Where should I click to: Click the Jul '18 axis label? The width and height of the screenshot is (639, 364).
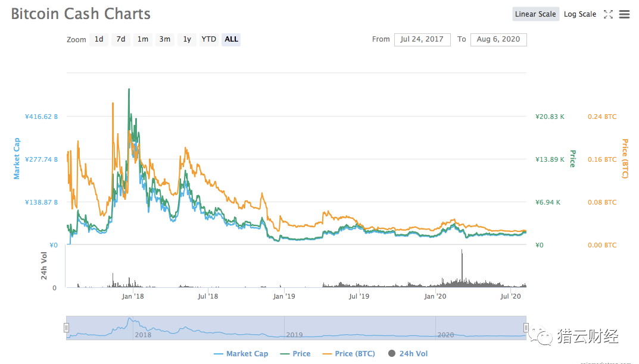coord(208,296)
